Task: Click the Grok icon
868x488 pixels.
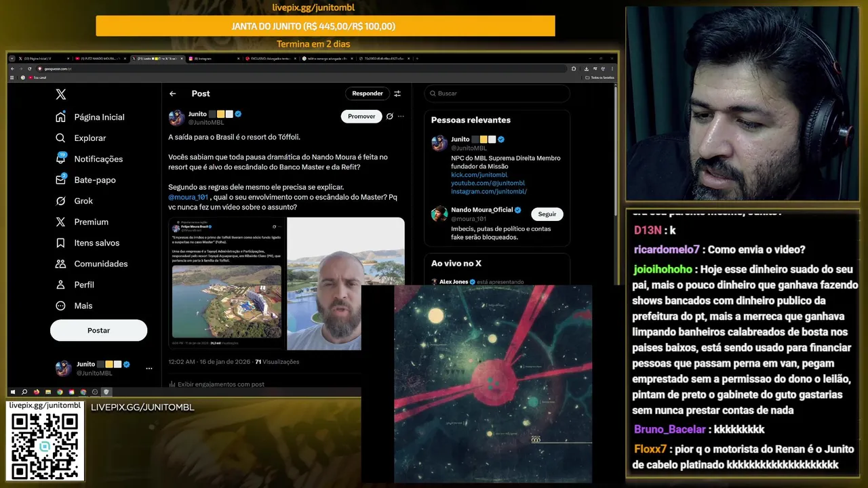Action: coord(61,201)
